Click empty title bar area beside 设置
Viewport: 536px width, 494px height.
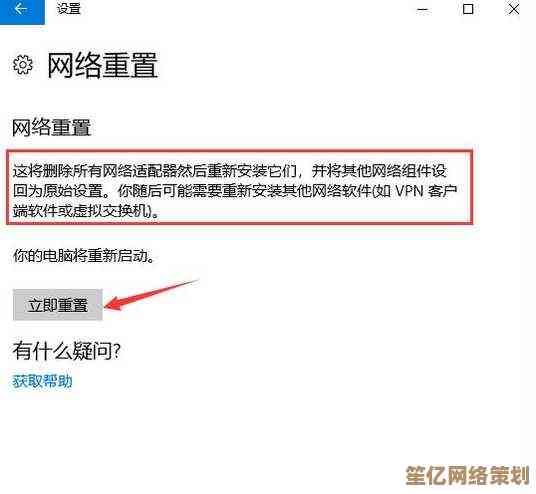(x=246, y=10)
